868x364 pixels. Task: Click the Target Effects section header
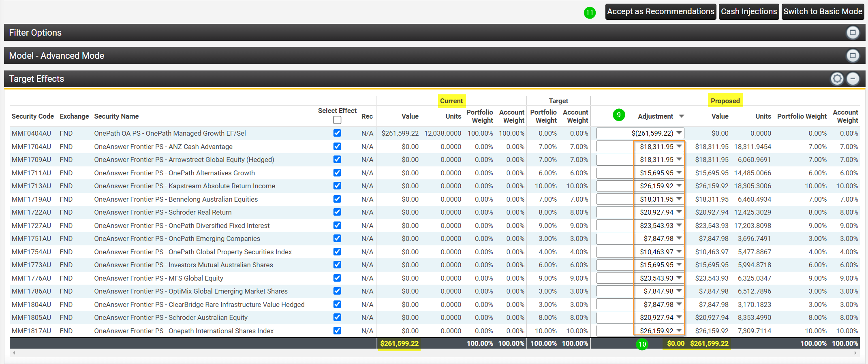[x=434, y=79]
